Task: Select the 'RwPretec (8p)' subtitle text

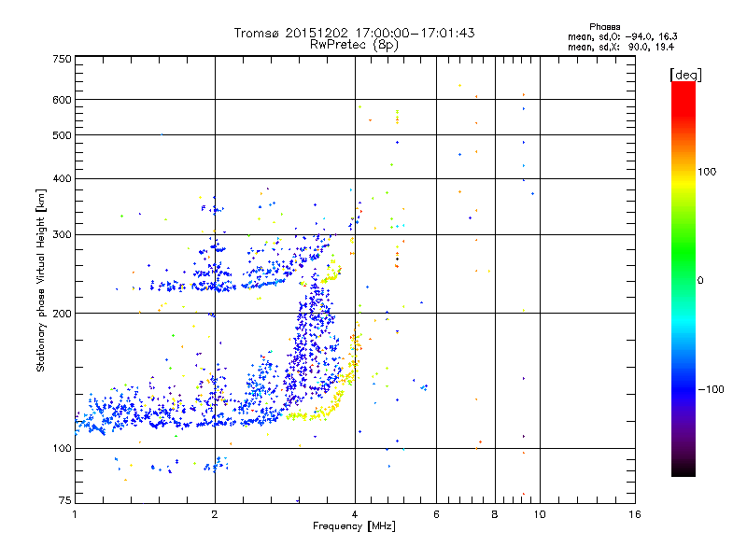Action: coord(355,44)
